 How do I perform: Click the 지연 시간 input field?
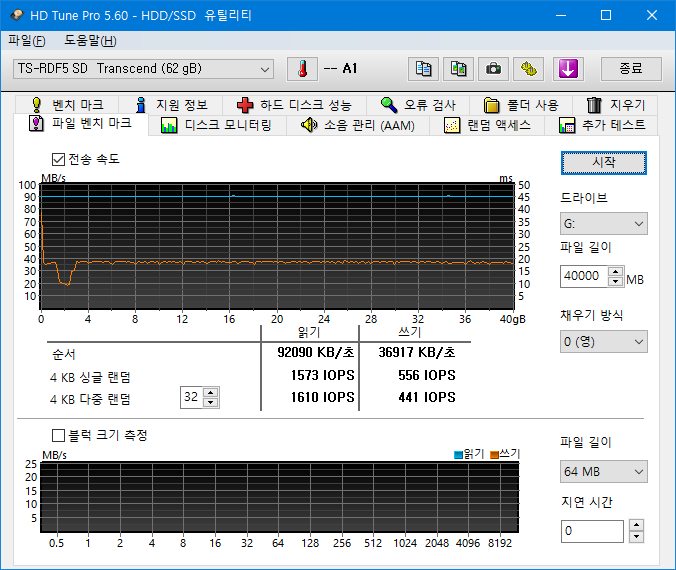pos(592,531)
